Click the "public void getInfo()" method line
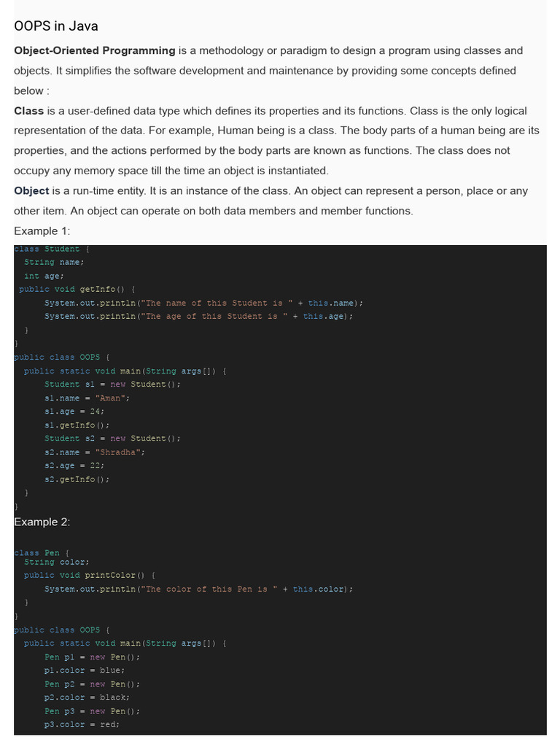Screen dimensions: 560x747 pos(77,289)
